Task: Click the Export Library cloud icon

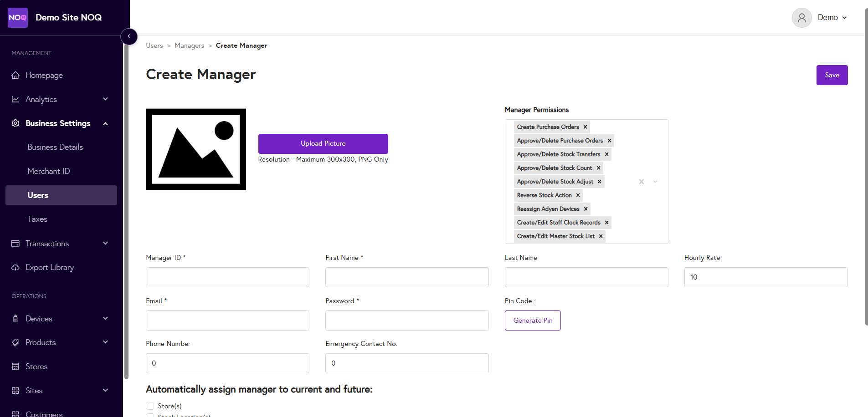Action: pyautogui.click(x=15, y=268)
